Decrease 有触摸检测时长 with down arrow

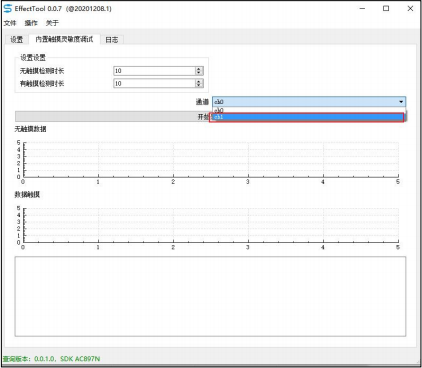tap(199, 85)
